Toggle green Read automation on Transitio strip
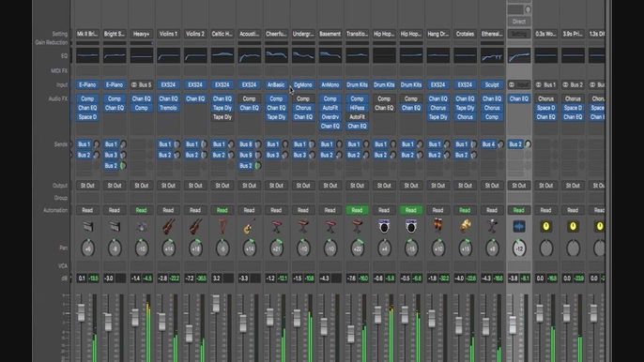644x362 pixels. tap(357, 210)
